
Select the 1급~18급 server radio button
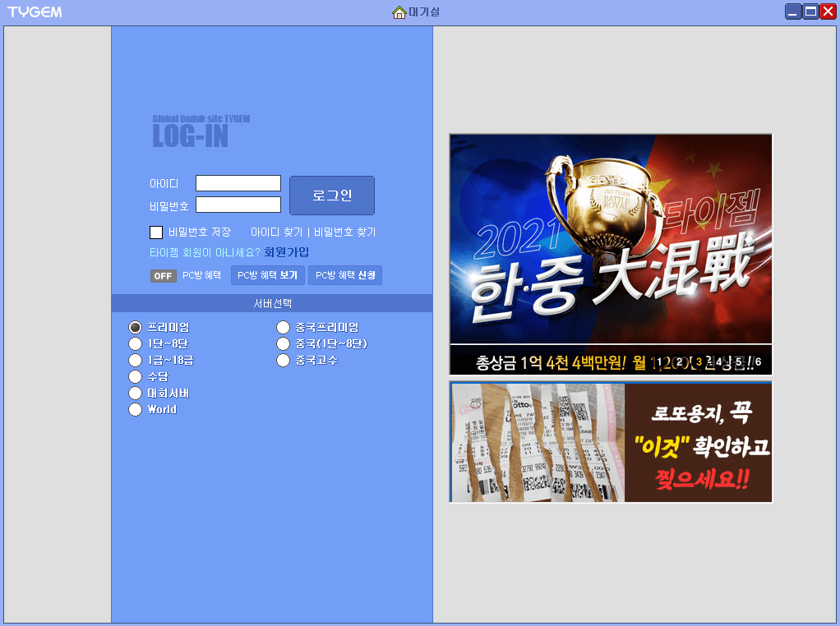(x=135, y=361)
